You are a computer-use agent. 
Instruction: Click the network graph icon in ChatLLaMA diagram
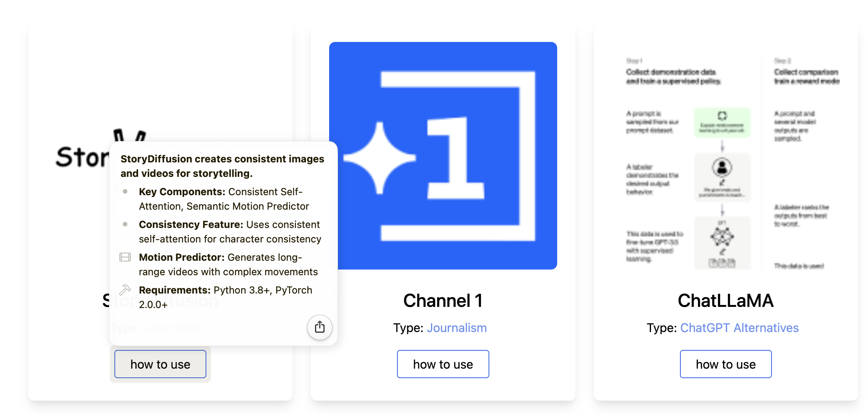coord(722,236)
